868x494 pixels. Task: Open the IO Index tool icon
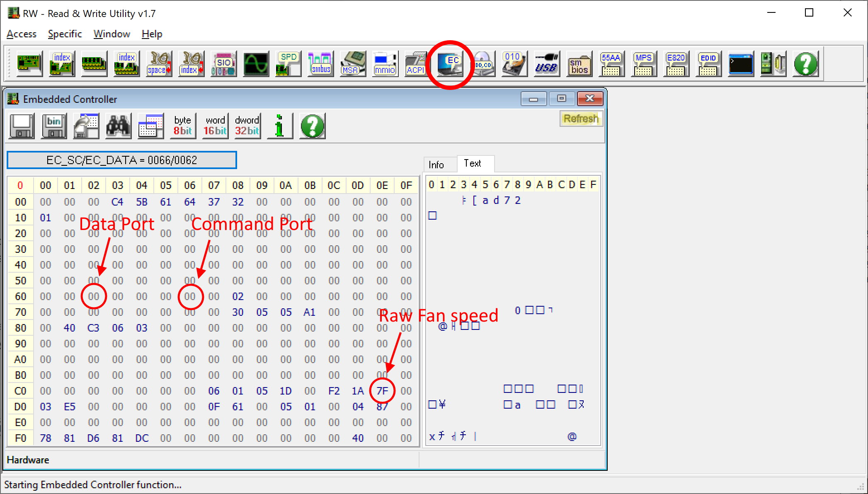coord(191,64)
